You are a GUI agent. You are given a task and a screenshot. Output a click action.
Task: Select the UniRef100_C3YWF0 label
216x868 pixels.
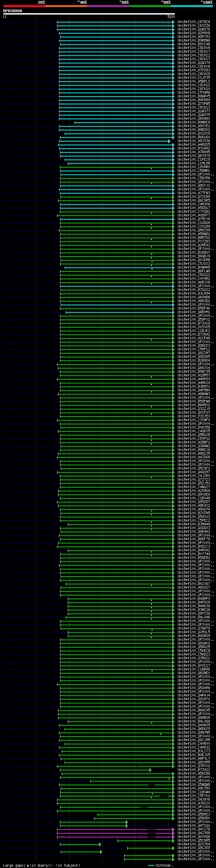tap(194, 420)
